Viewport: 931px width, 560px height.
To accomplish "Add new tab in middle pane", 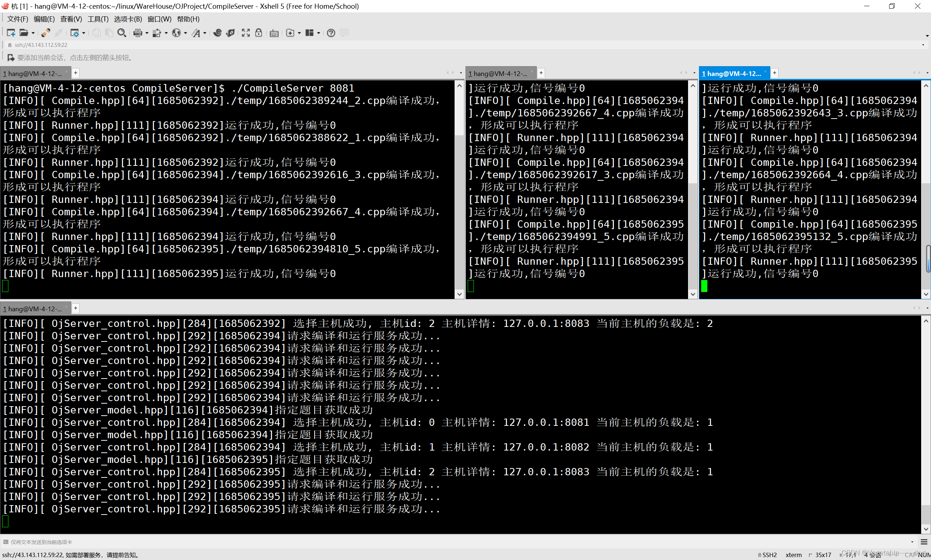I will pos(541,73).
